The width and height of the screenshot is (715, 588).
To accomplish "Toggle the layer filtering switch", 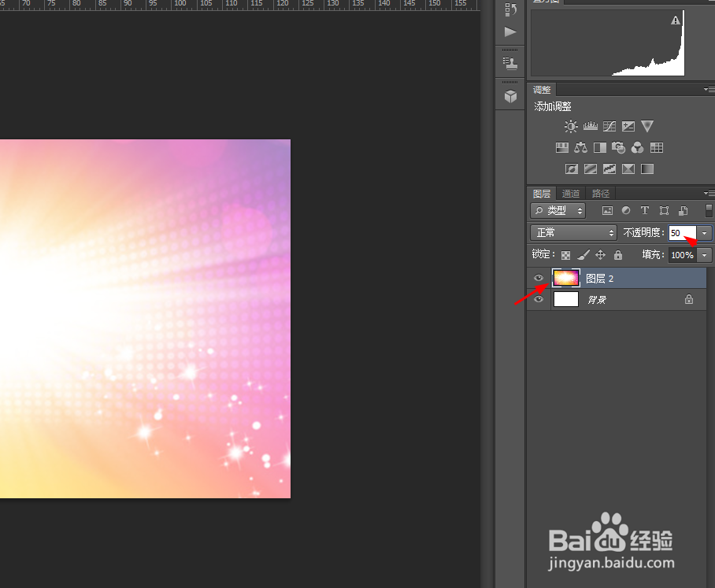I will (x=709, y=211).
